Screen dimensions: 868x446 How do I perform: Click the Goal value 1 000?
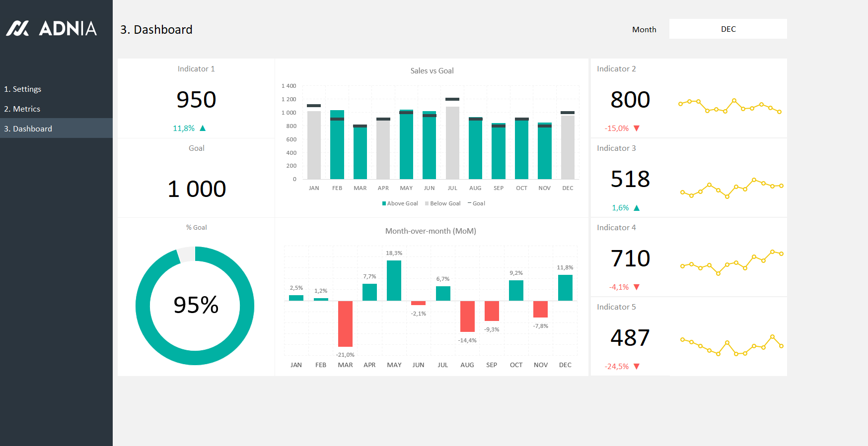pyautogui.click(x=197, y=189)
